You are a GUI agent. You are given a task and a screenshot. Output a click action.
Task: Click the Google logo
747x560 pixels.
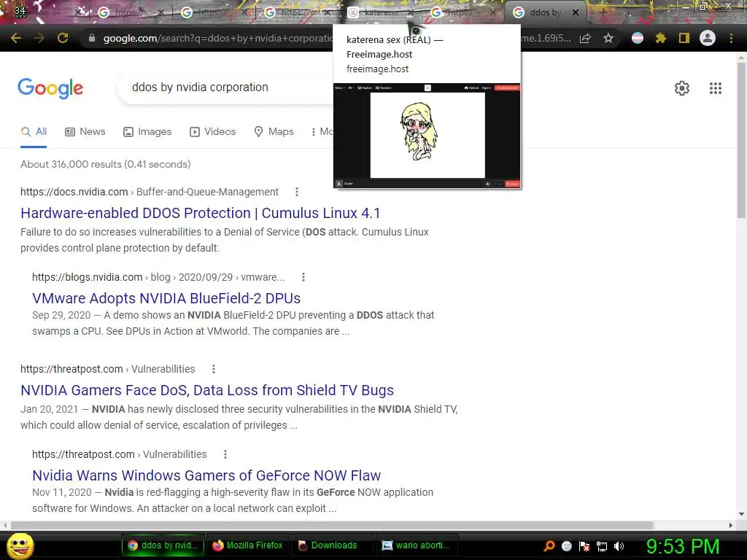(x=50, y=88)
